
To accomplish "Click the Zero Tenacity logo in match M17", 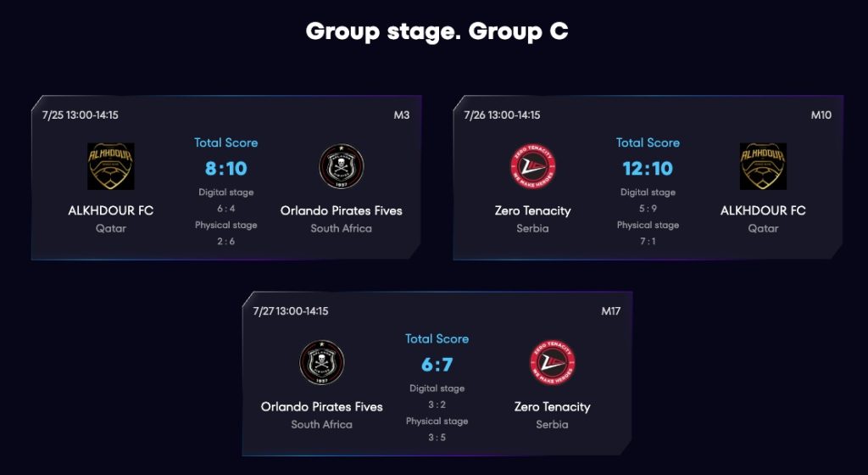I will pos(552,362).
